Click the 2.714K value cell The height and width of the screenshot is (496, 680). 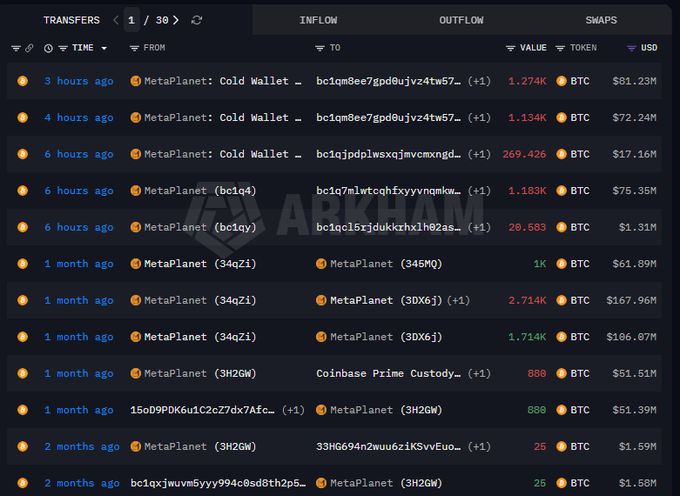527,300
